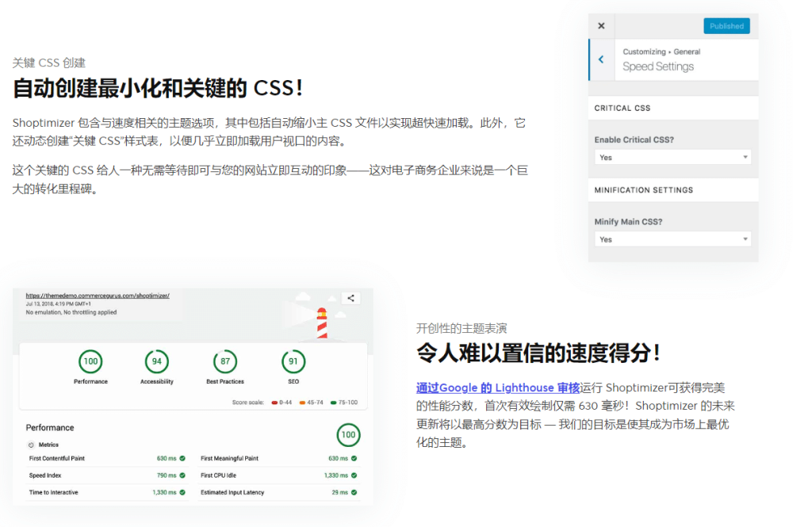
Task: Click green check beside First Contentful Paint
Action: [182, 458]
